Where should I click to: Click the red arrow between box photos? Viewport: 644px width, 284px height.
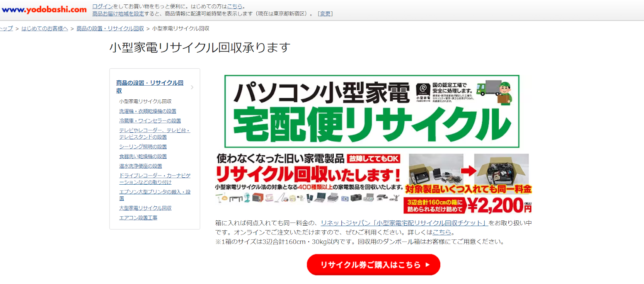pos(468,171)
